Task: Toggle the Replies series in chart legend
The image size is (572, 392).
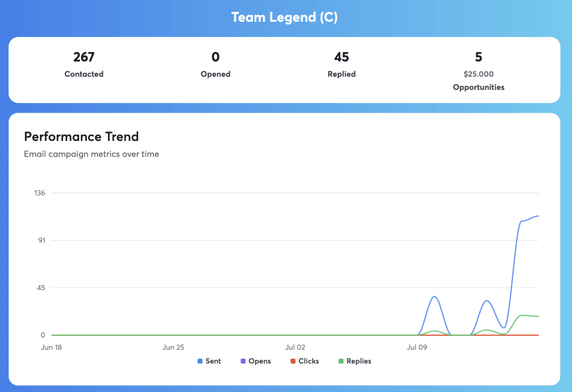Action: [355, 361]
